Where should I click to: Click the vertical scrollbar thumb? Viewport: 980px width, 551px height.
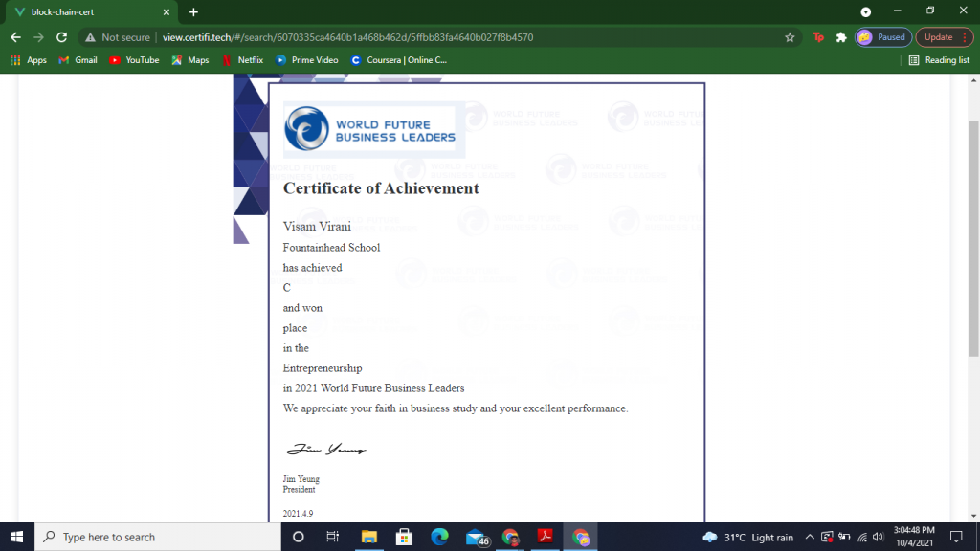973,237
